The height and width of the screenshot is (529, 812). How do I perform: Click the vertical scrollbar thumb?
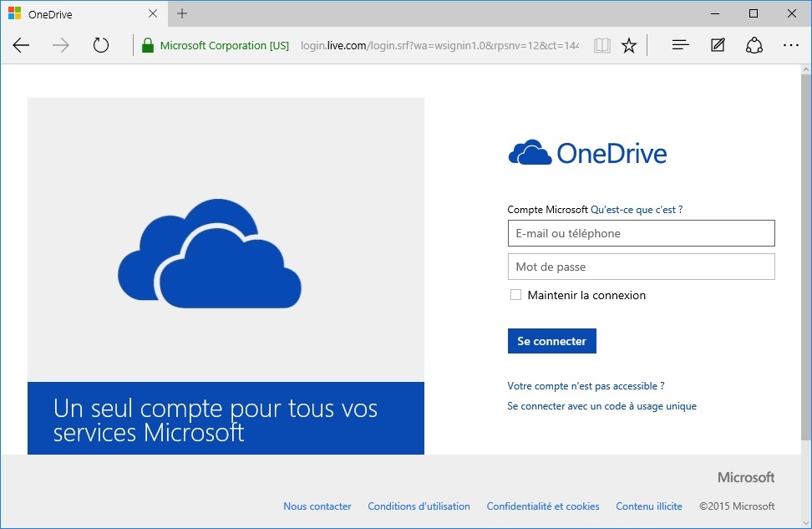pyautogui.click(x=806, y=257)
